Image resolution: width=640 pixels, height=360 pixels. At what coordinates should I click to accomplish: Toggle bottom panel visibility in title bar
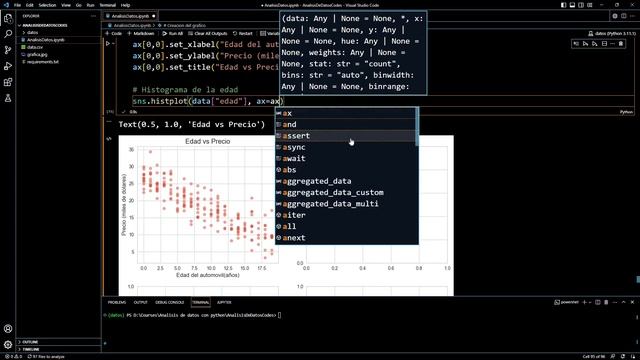(572, 5)
